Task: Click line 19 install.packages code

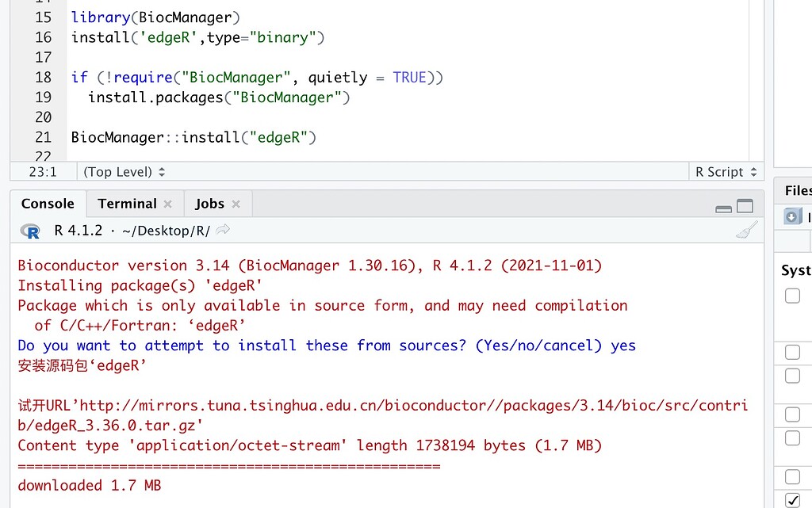Action: pyautogui.click(x=219, y=97)
